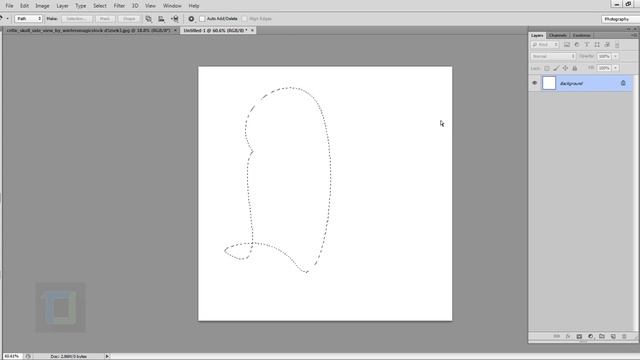Select the Layers panel tab
Viewport: 640px width, 360px height.
pos(537,36)
